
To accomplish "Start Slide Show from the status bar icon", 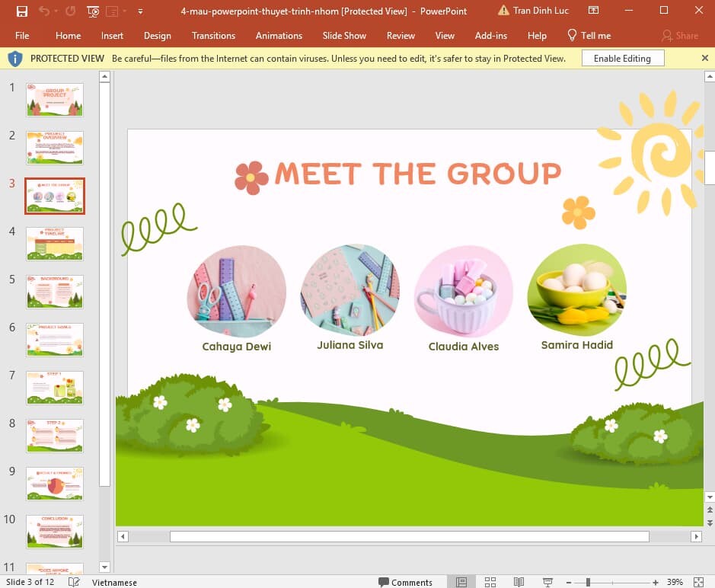I will (x=548, y=581).
